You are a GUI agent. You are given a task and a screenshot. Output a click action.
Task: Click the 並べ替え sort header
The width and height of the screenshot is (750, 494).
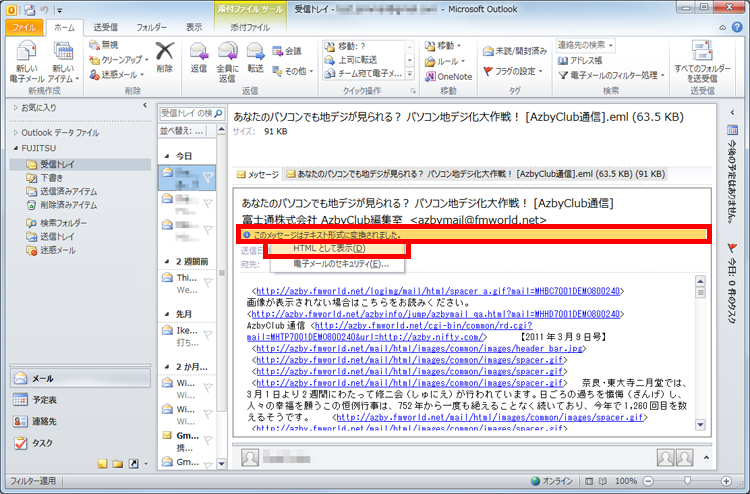[x=182, y=131]
